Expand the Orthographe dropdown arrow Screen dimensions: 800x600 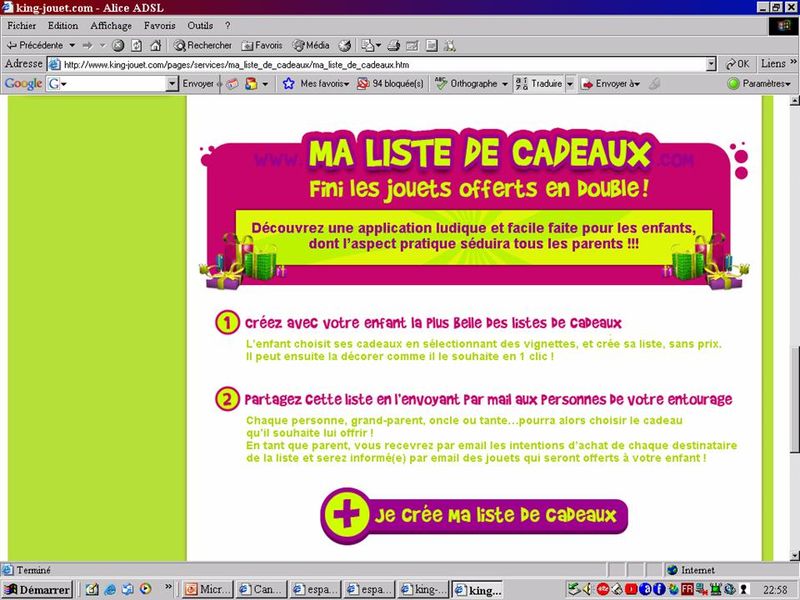coord(505,84)
